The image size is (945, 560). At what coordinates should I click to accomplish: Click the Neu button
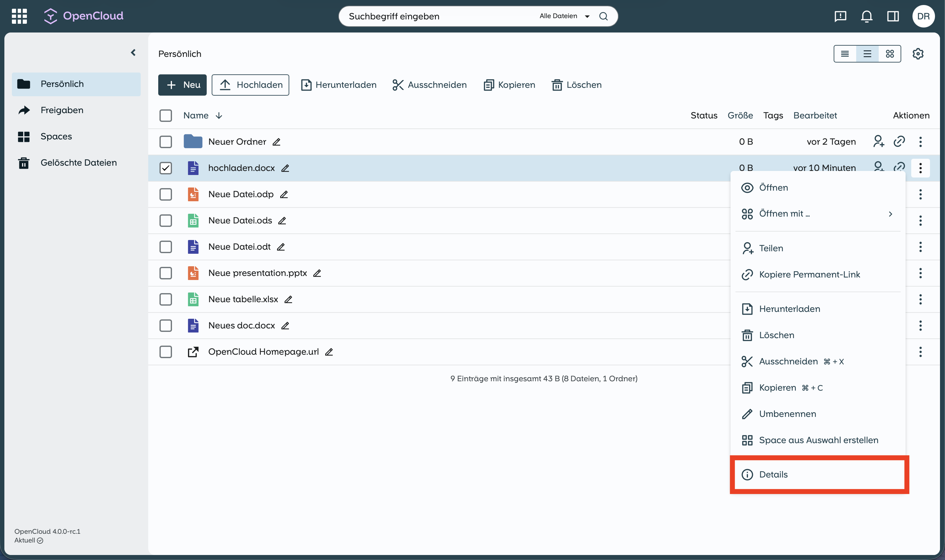(182, 85)
